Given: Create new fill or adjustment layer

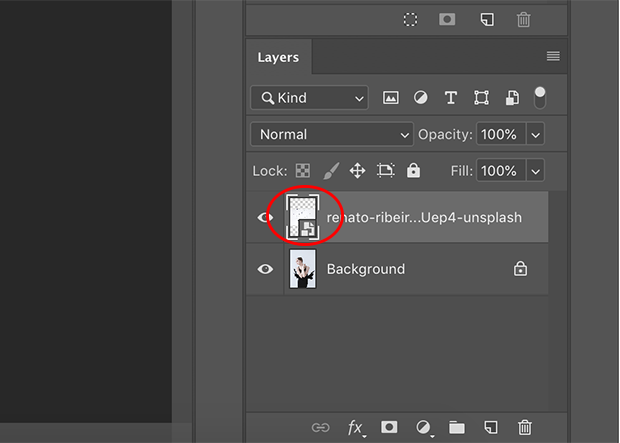Looking at the screenshot, I should 424,428.
